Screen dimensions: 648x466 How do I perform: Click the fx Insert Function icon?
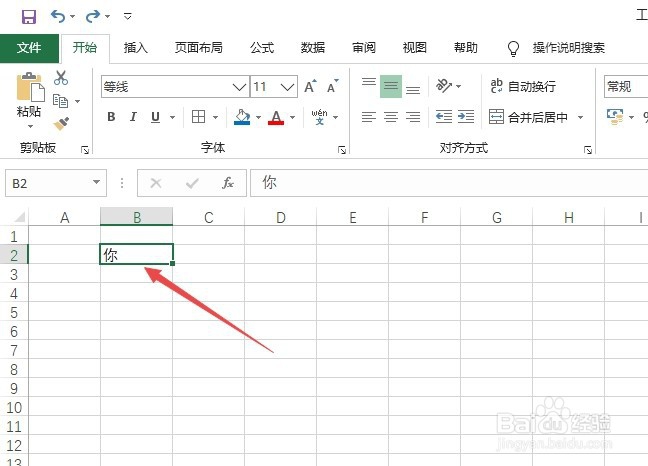[228, 183]
